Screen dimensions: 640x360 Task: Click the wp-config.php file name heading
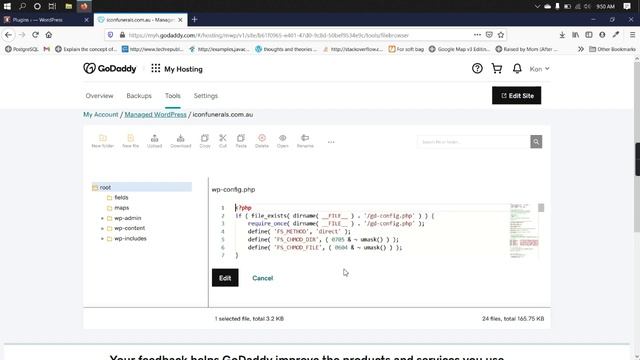pos(233,190)
